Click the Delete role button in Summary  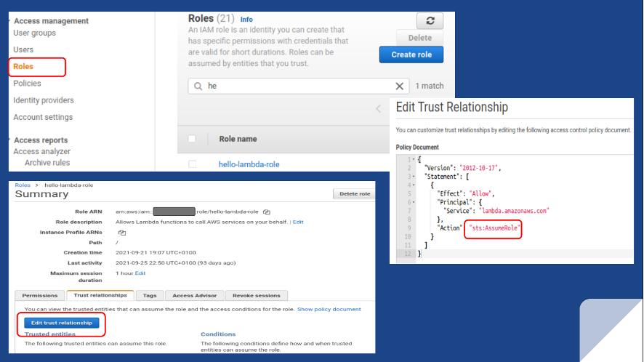(355, 194)
